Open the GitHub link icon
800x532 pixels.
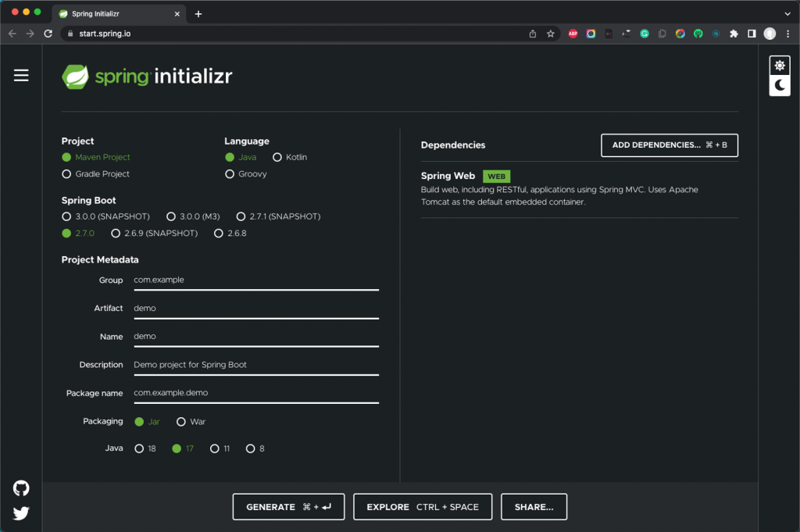tap(21, 488)
